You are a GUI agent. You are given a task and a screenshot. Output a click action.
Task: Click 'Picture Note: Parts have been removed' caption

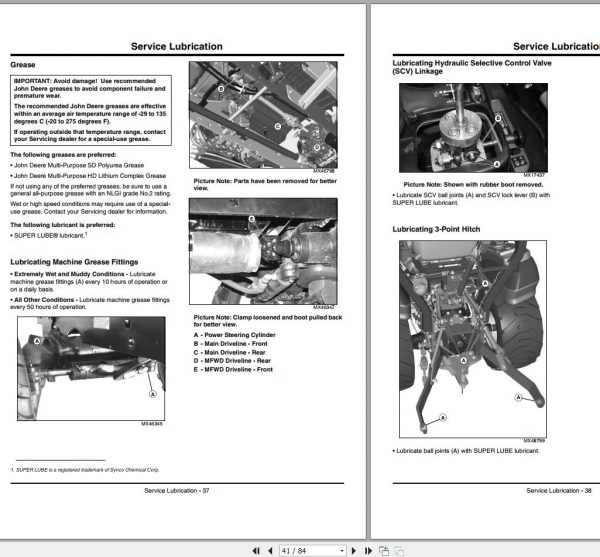click(x=265, y=184)
